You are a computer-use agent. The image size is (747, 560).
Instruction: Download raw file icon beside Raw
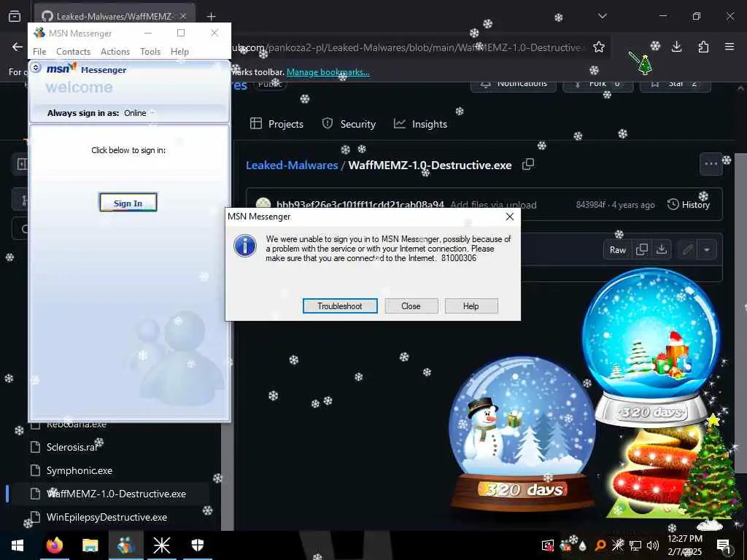(661, 250)
